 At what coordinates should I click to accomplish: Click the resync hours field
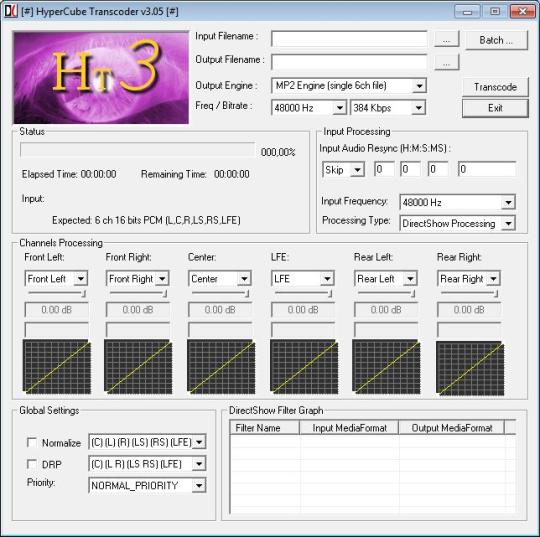pos(384,169)
